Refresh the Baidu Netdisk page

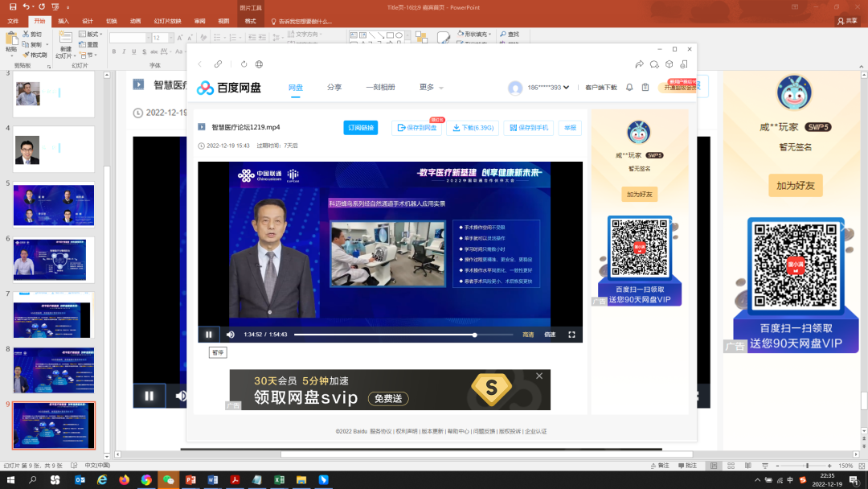click(x=244, y=64)
